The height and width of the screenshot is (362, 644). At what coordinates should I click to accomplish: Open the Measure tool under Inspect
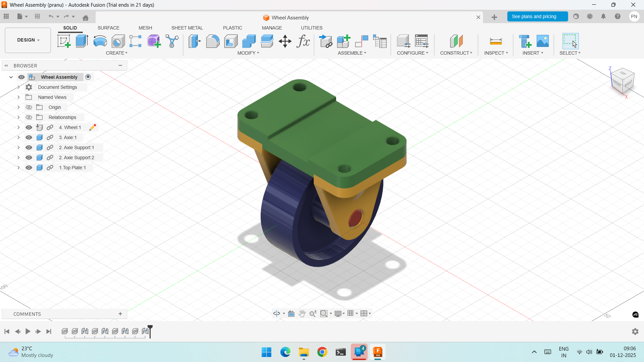pyautogui.click(x=495, y=41)
